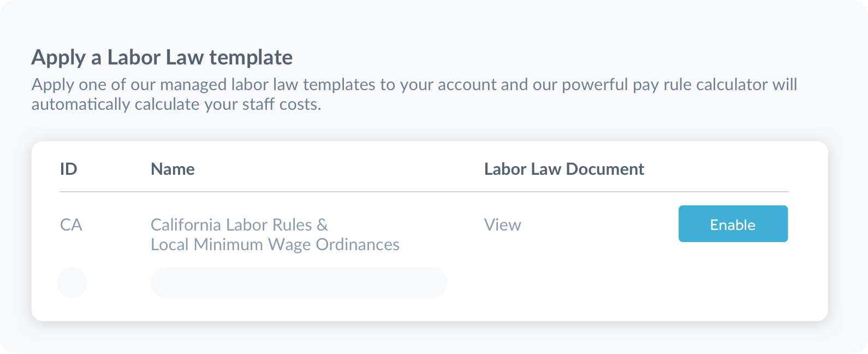
Task: Click the word 'California' in the template name
Action: pyautogui.click(x=186, y=225)
